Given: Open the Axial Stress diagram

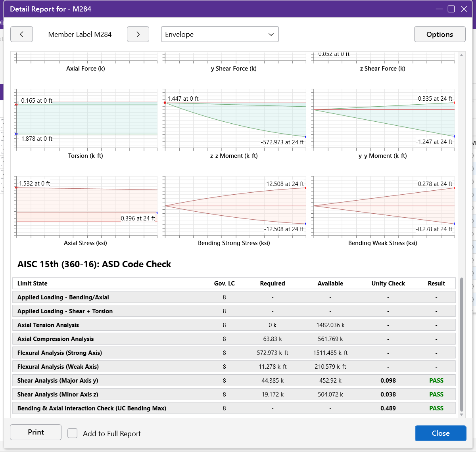Looking at the screenshot, I should (x=86, y=206).
